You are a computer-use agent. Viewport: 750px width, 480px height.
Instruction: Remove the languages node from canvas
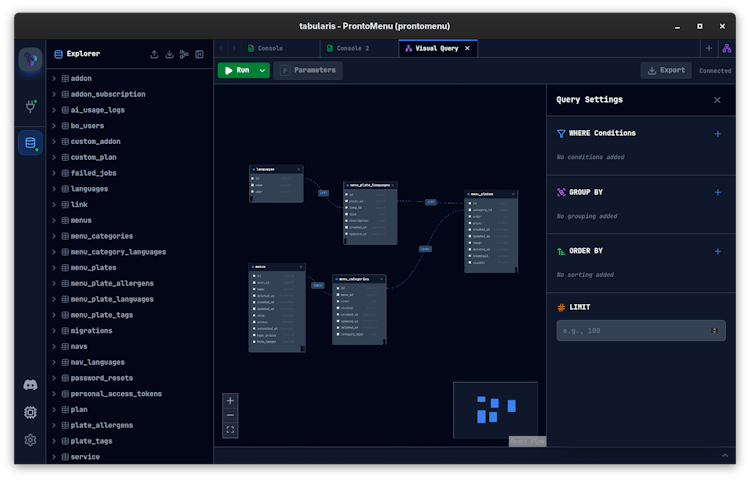tap(298, 169)
